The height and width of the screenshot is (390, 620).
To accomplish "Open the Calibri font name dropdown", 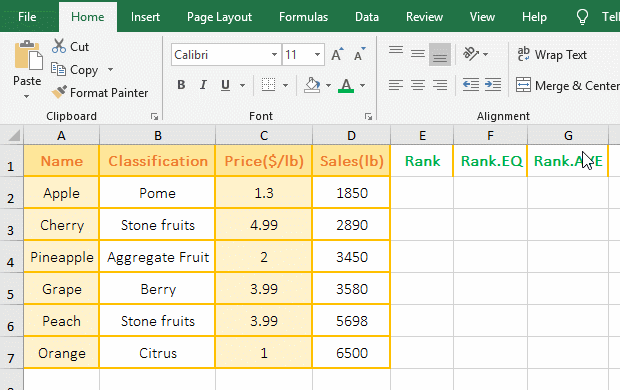I will tap(274, 55).
